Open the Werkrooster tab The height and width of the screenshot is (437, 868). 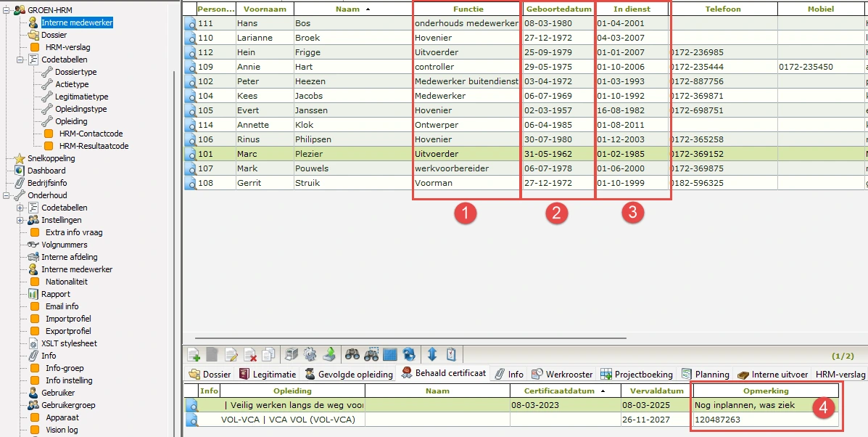pyautogui.click(x=563, y=375)
